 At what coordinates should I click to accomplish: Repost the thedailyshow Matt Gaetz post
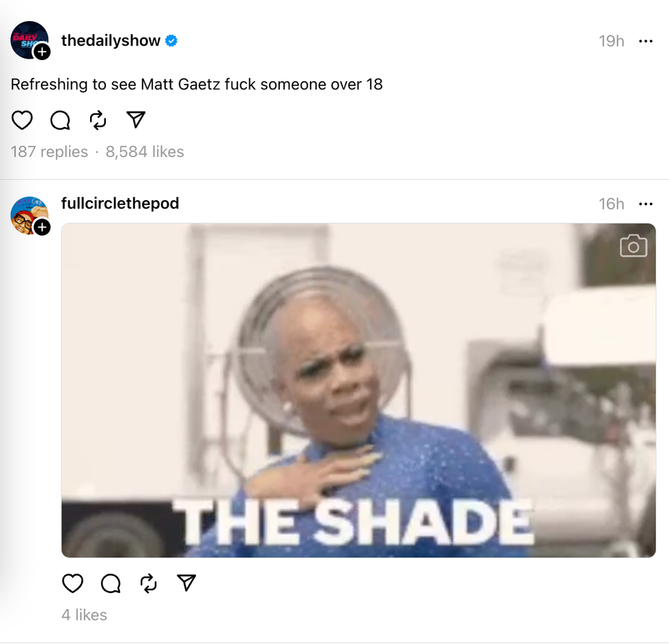[x=98, y=120]
